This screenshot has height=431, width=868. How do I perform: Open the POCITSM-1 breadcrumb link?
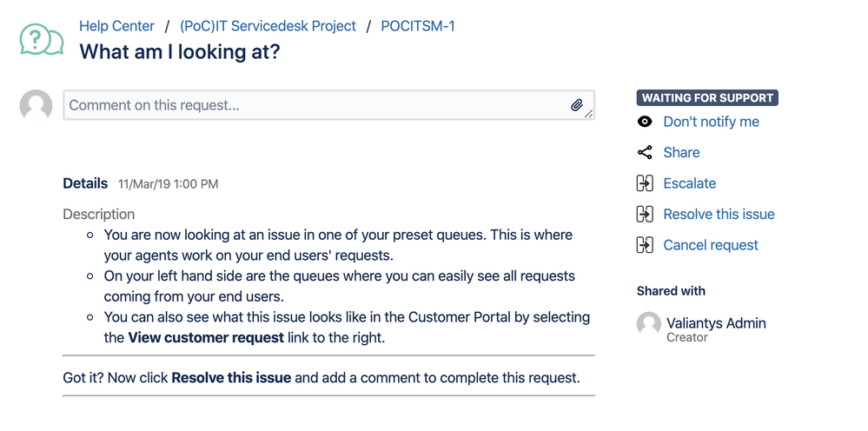point(418,26)
